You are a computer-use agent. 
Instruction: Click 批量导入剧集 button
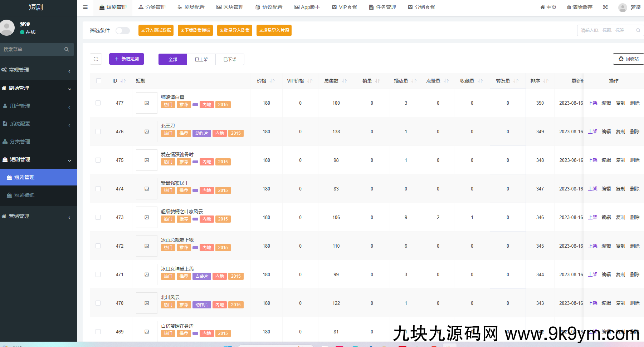tap(235, 30)
